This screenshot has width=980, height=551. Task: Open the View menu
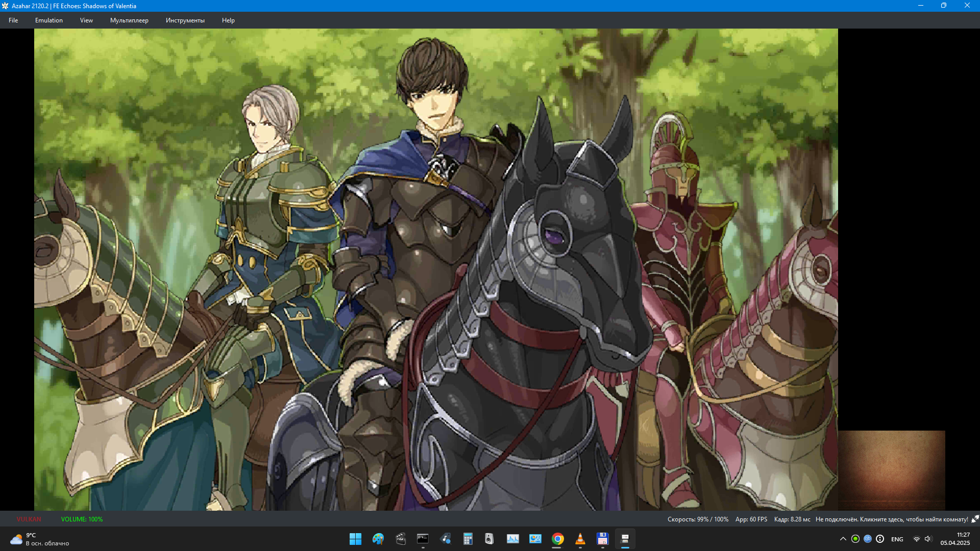[86, 20]
